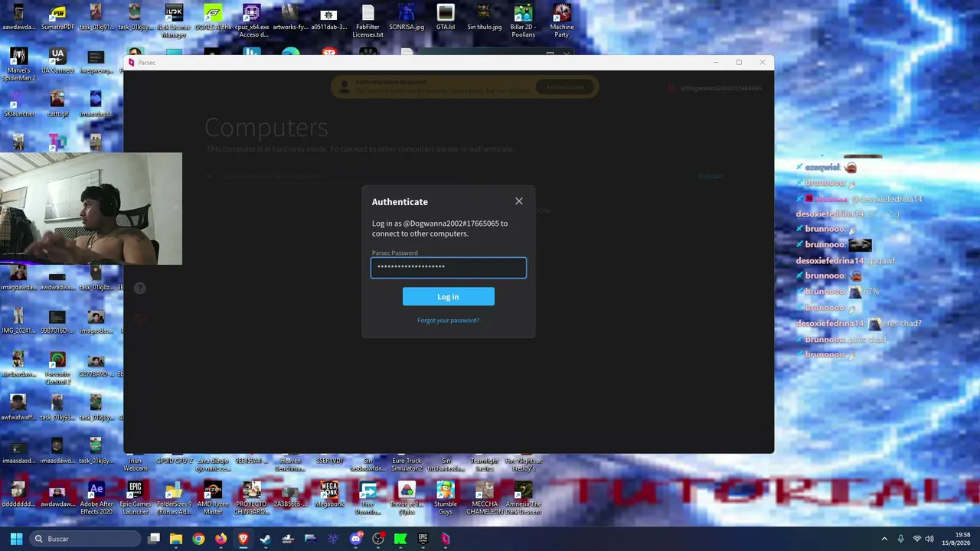The width and height of the screenshot is (980, 551).
Task: Launch Machine Party desktop shortcut
Action: [562, 21]
